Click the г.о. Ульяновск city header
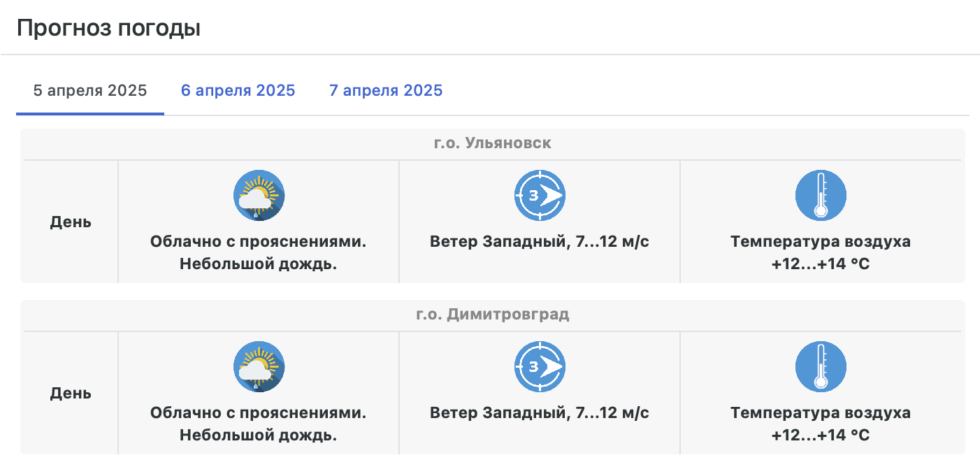The width and height of the screenshot is (980, 460). (492, 143)
